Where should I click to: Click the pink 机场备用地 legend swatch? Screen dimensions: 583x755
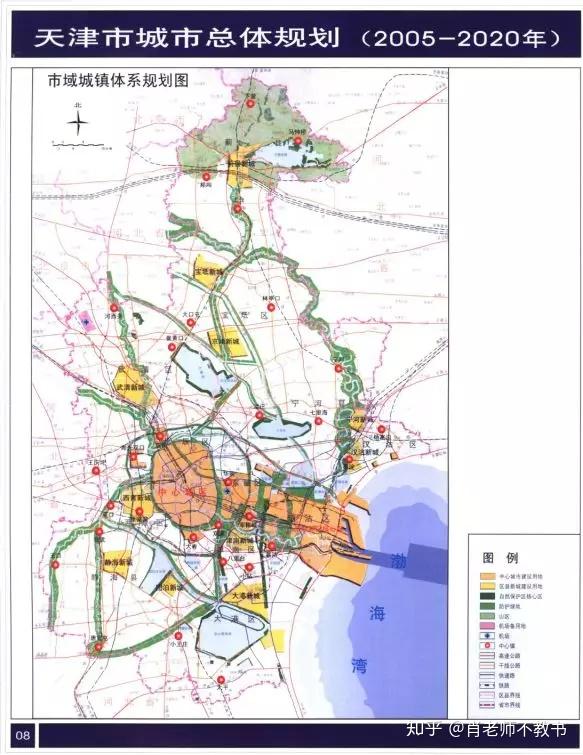click(488, 626)
